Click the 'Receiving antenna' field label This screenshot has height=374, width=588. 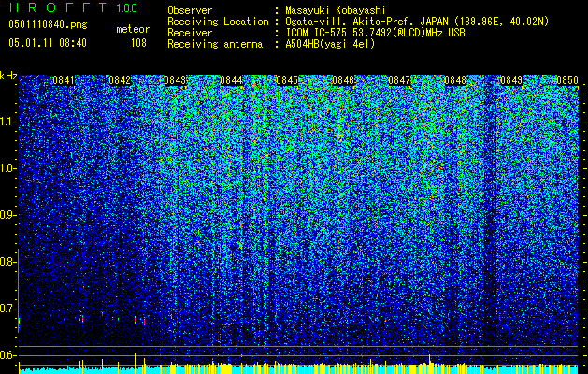coord(215,44)
